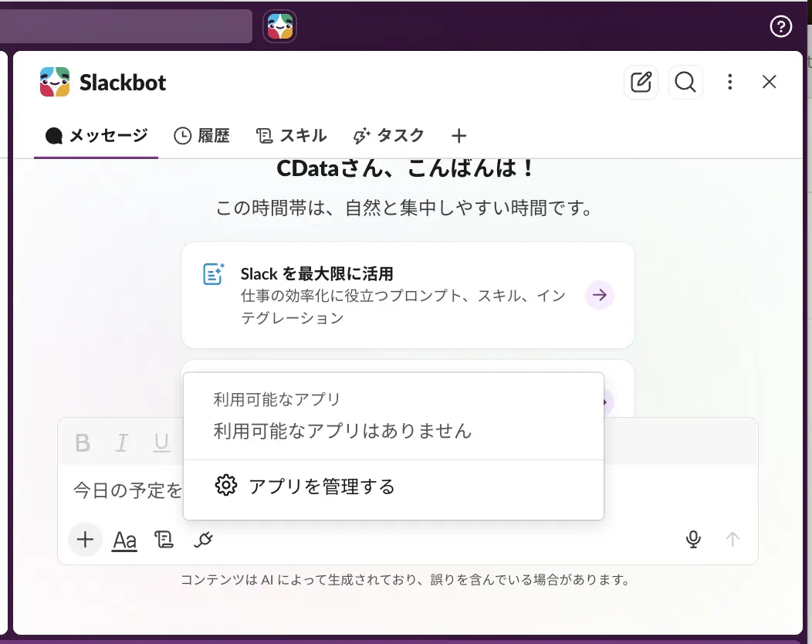The image size is (812, 644).
Task: Open the plus attachment menu in composer
Action: 85,540
